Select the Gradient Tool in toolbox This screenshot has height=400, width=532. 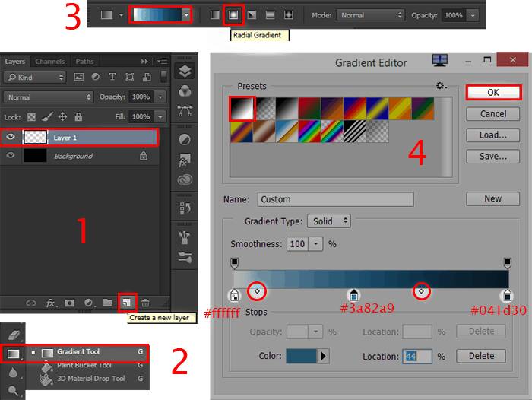pyautogui.click(x=78, y=352)
